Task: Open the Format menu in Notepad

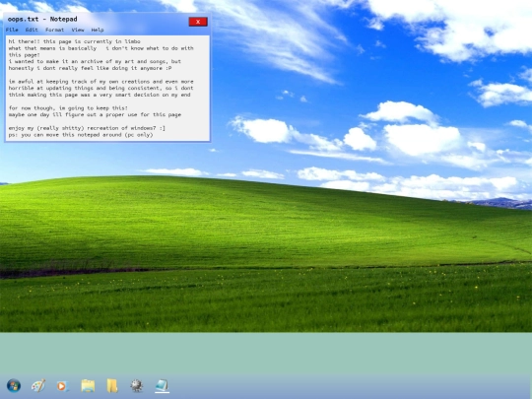Action: [54, 30]
